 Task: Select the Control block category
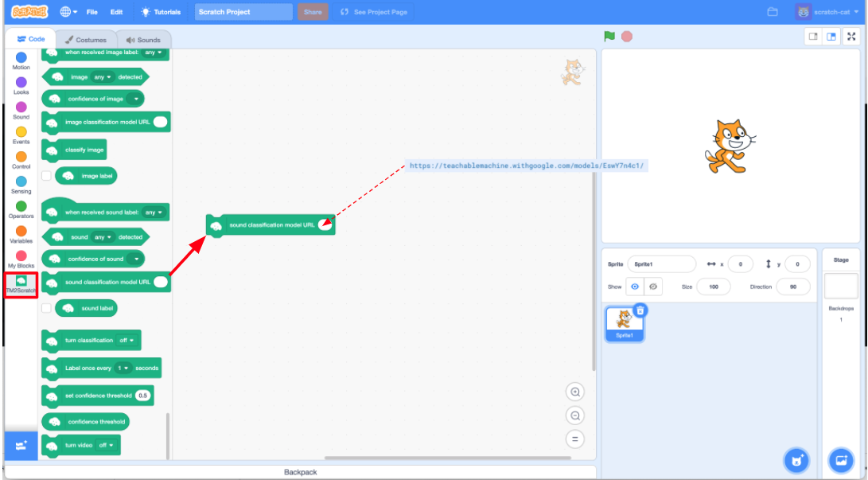tap(21, 160)
